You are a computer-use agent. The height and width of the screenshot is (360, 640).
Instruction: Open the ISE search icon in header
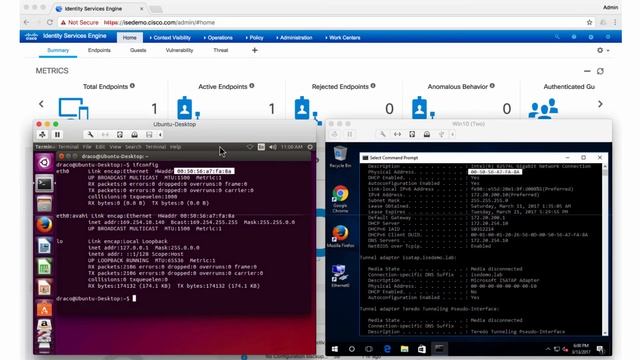pos(557,37)
